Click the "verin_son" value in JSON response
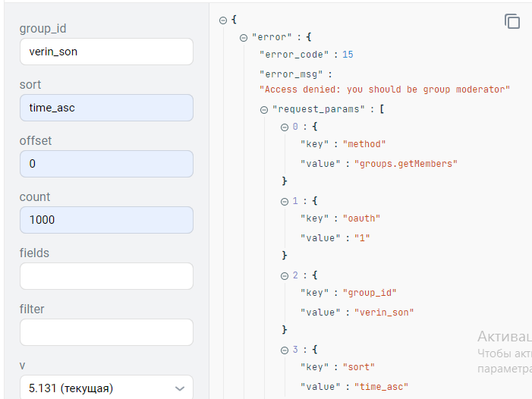This screenshot has height=399, width=532. pyautogui.click(x=384, y=313)
